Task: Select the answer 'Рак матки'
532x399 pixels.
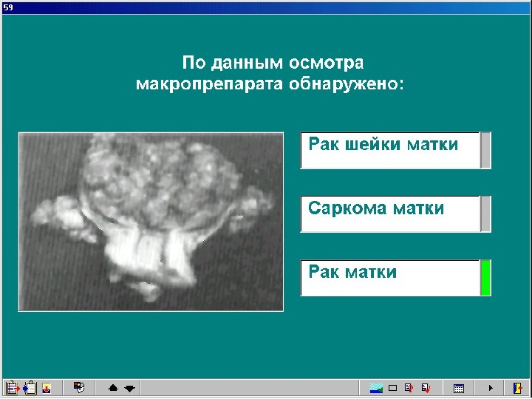Action: (x=390, y=278)
